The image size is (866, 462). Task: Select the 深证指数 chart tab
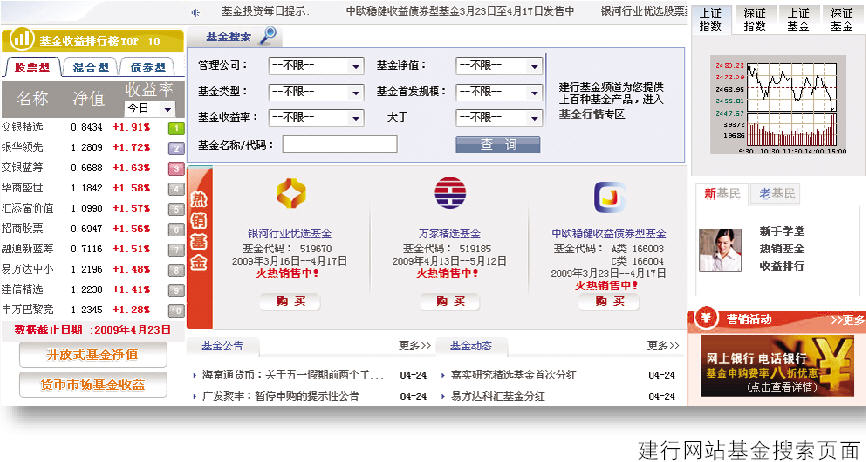[756, 19]
